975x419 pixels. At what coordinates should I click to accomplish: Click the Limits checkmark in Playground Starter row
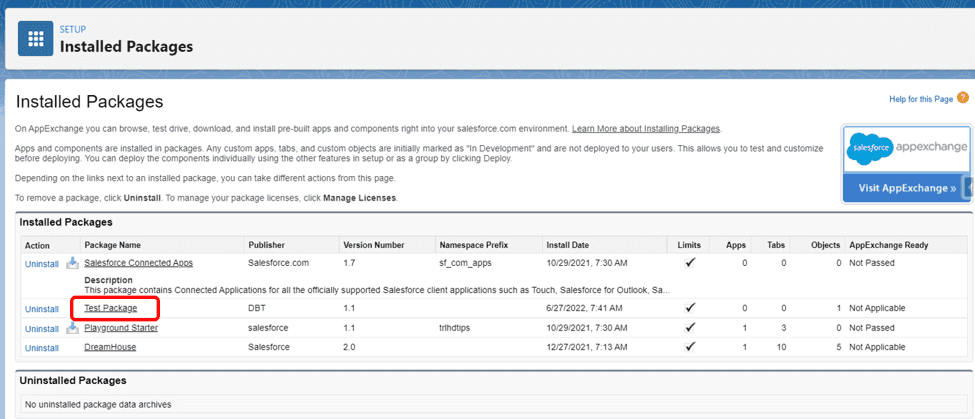690,328
